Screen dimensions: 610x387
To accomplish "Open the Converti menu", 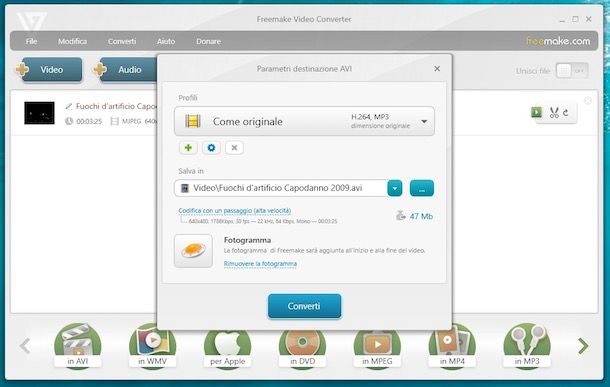I will (122, 41).
